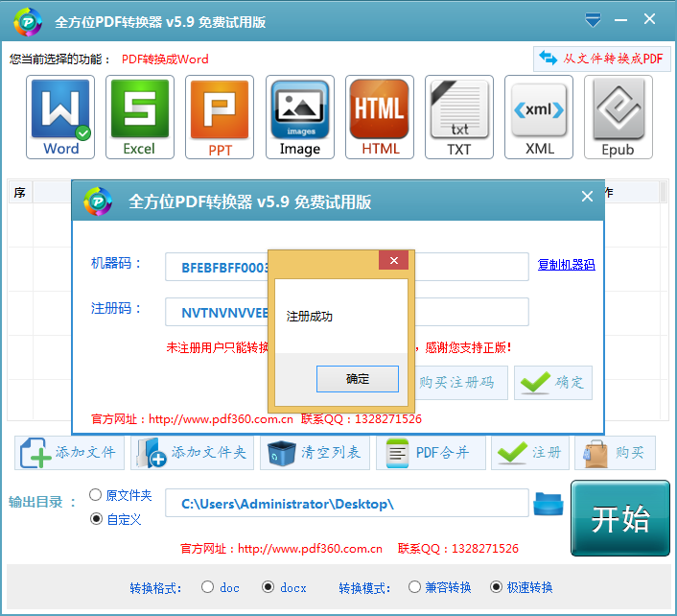Confirm 注册成功 message with 确定

[358, 379]
